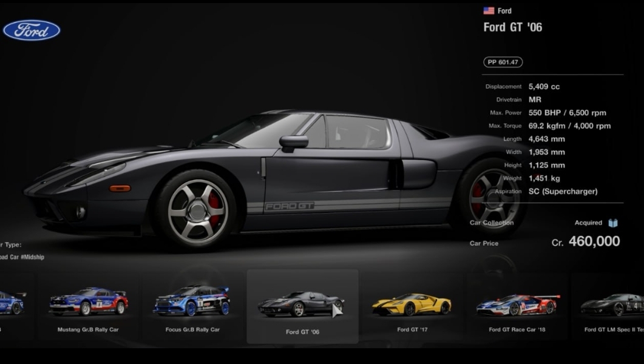Click the Max. Torque label

pyautogui.click(x=505, y=126)
